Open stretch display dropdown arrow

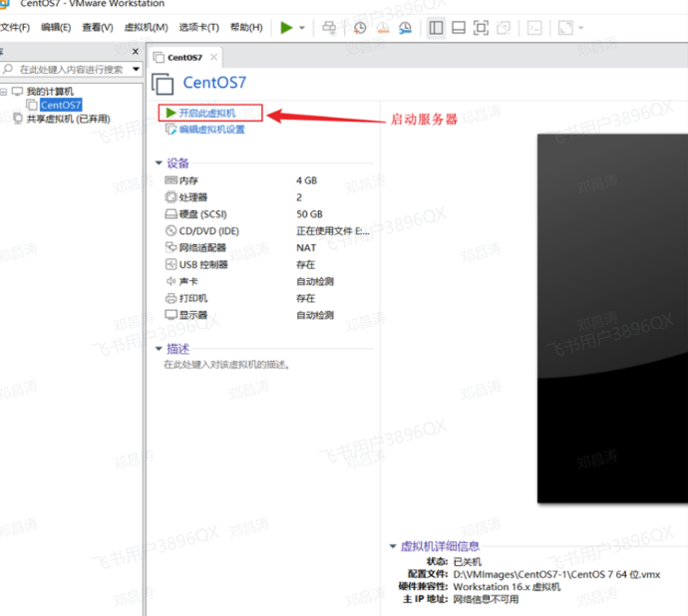(x=581, y=28)
